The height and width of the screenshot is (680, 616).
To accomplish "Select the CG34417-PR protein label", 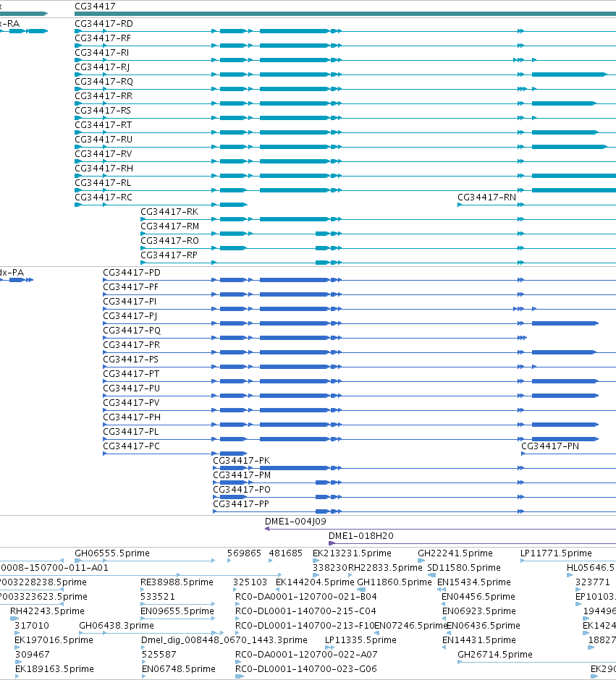I will (x=132, y=345).
